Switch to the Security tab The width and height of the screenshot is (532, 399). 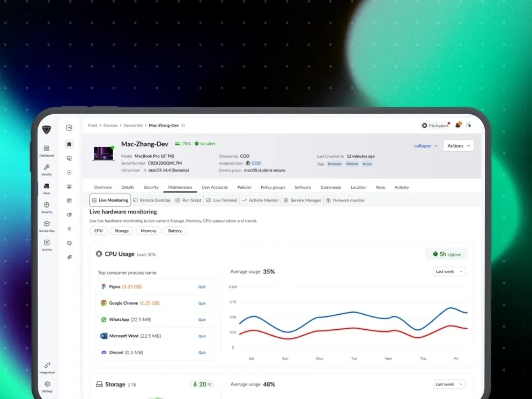click(x=151, y=187)
